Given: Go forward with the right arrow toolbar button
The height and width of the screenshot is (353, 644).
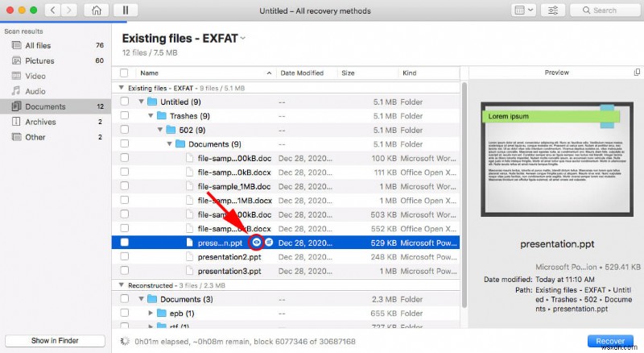Looking at the screenshot, I should coord(69,10).
